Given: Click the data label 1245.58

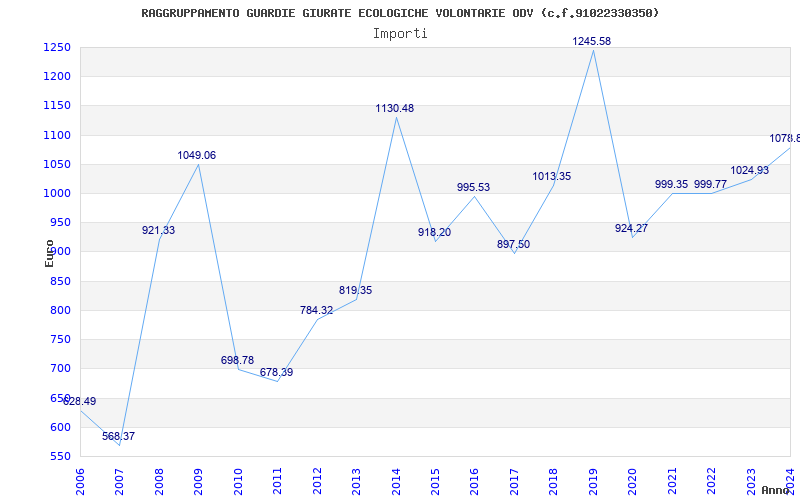Looking at the screenshot, I should (591, 41).
